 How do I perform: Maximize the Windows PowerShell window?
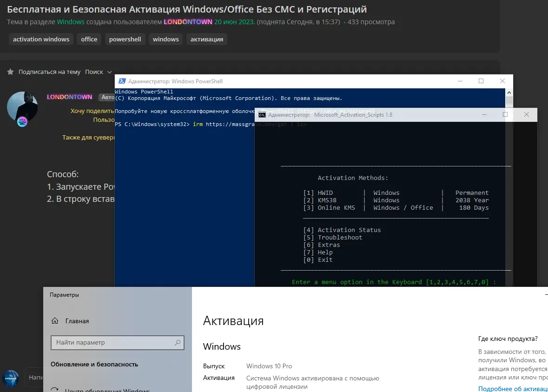click(x=481, y=81)
